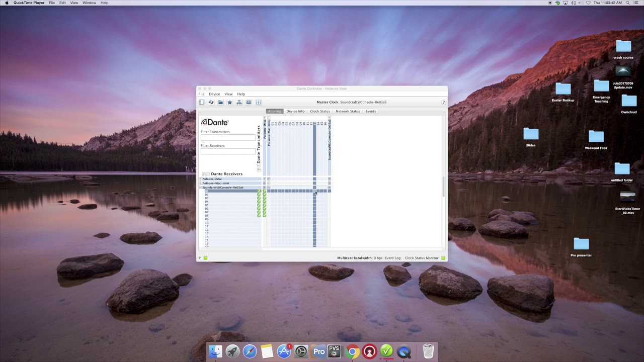Open the QuickTime Player Window menu
This screenshot has width=644, height=362.
pyautogui.click(x=89, y=3)
